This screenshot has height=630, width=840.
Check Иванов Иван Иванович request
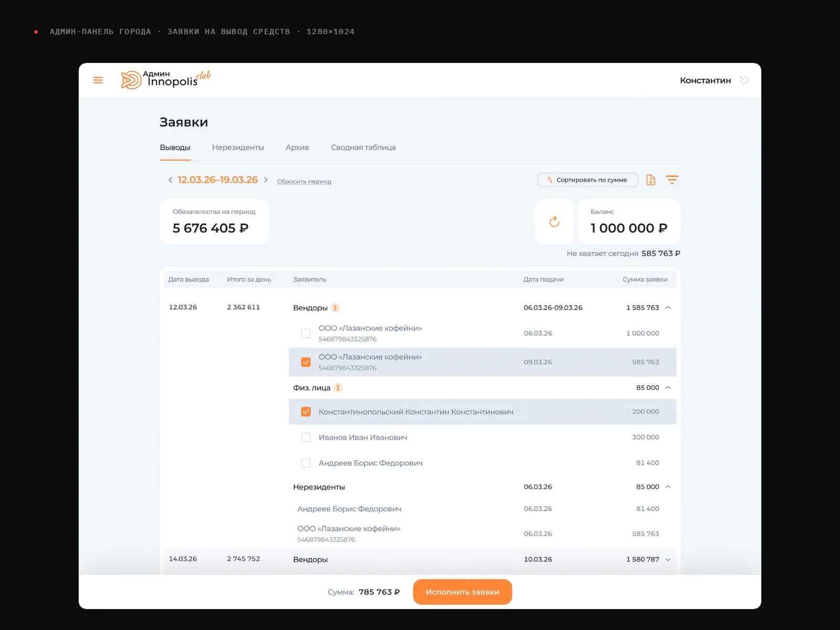[306, 437]
